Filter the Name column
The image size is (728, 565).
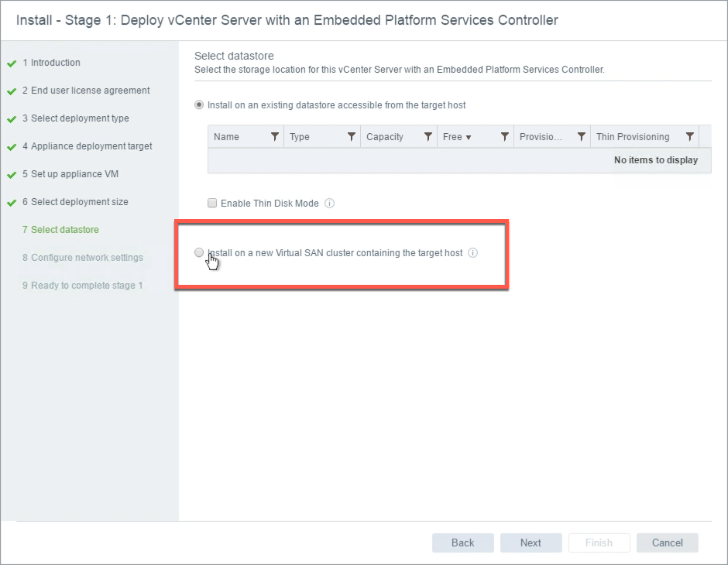pyautogui.click(x=275, y=137)
